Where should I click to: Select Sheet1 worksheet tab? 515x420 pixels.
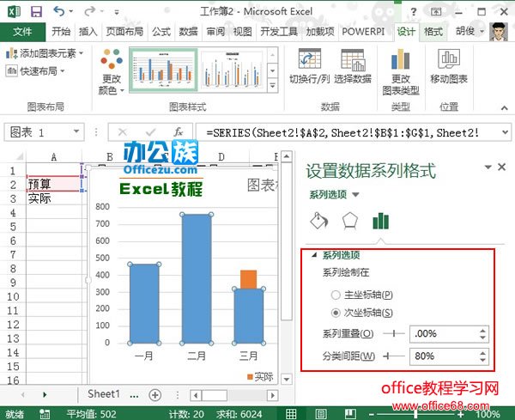pyautogui.click(x=104, y=394)
